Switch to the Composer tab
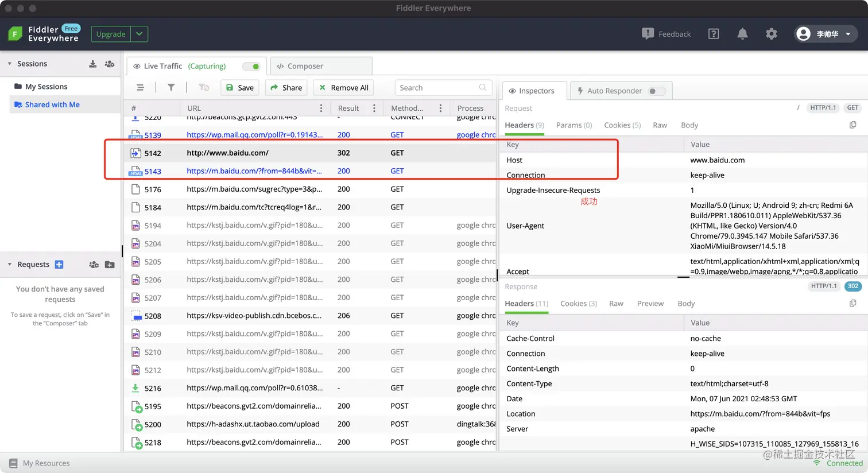The image size is (868, 473). pos(321,66)
